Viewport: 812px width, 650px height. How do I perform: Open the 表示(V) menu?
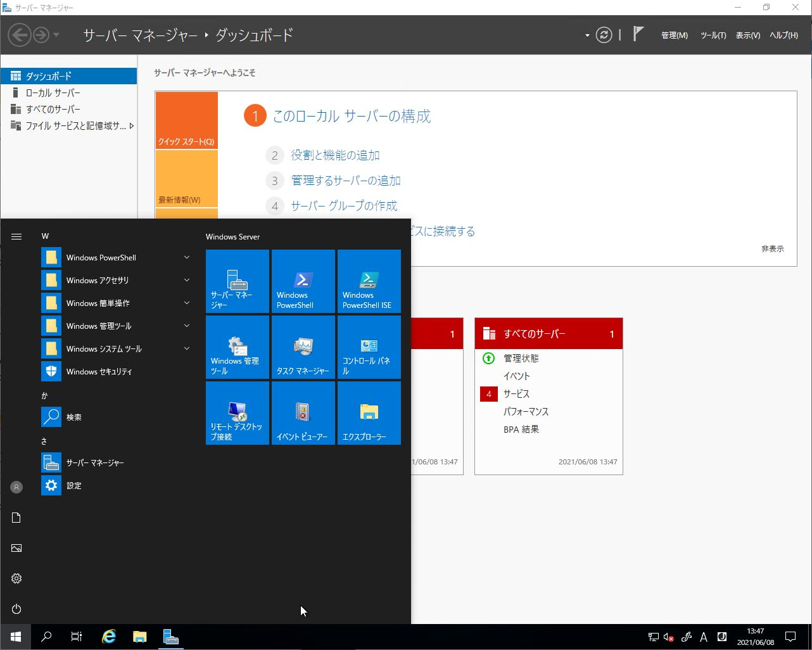point(747,35)
